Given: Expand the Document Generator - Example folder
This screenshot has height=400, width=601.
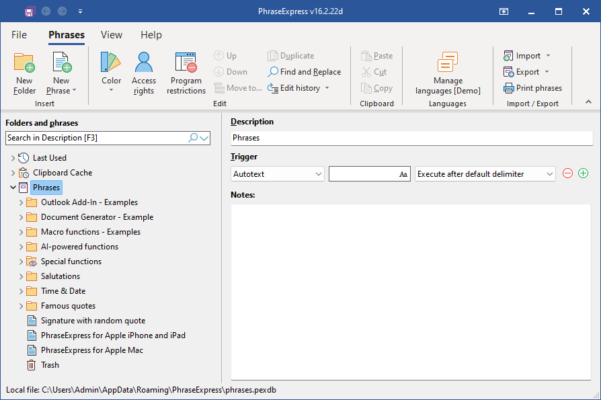Looking at the screenshot, I should click(x=21, y=217).
